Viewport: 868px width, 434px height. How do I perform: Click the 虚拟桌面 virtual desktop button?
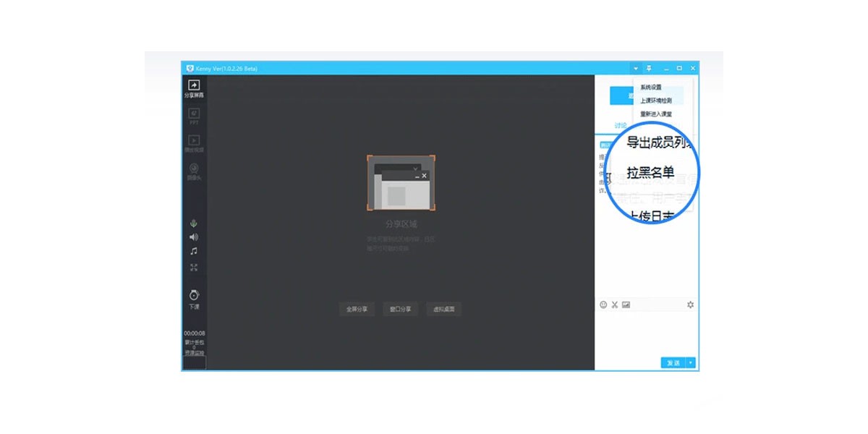point(443,309)
